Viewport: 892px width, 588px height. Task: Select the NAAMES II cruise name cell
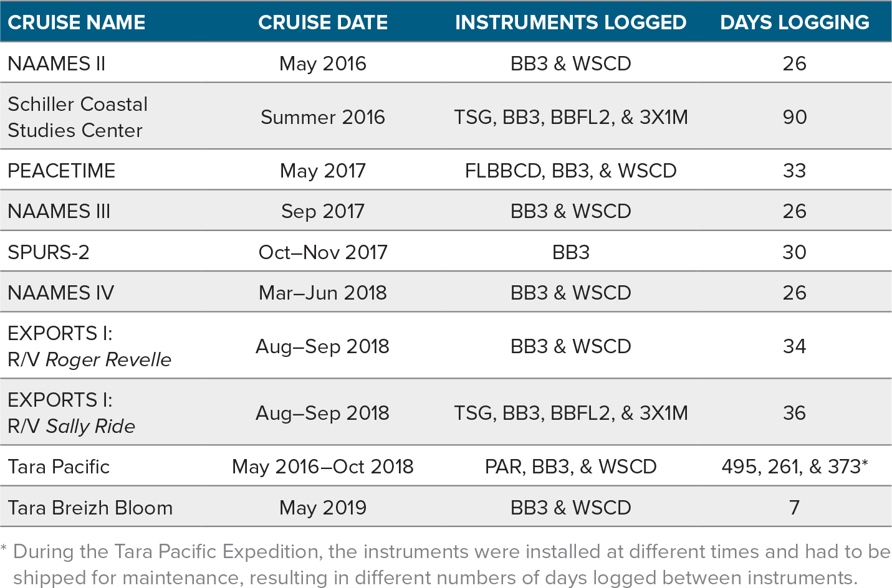[56, 64]
